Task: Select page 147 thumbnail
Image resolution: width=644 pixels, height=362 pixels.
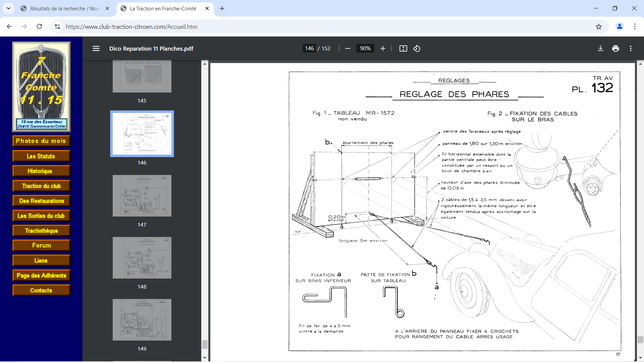Action: click(142, 196)
